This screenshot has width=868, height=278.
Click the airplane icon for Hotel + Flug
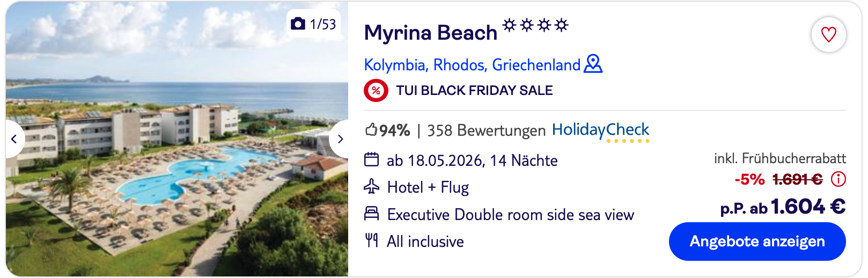click(371, 187)
